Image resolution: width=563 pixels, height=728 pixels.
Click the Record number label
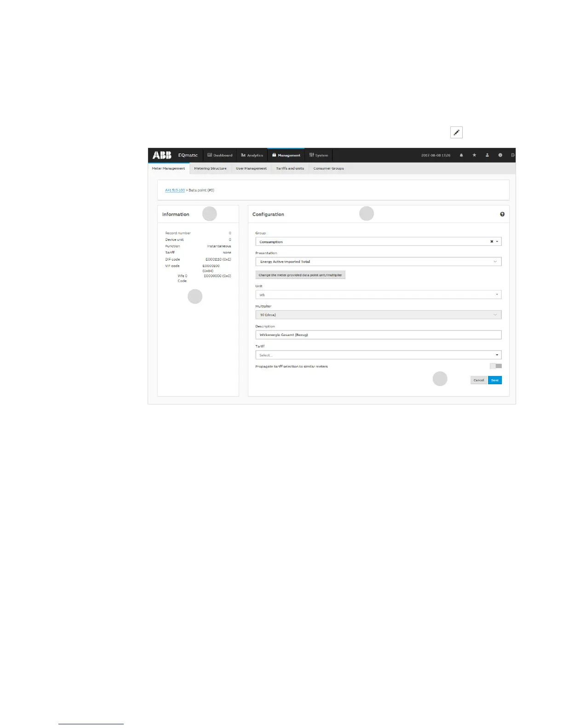point(178,233)
